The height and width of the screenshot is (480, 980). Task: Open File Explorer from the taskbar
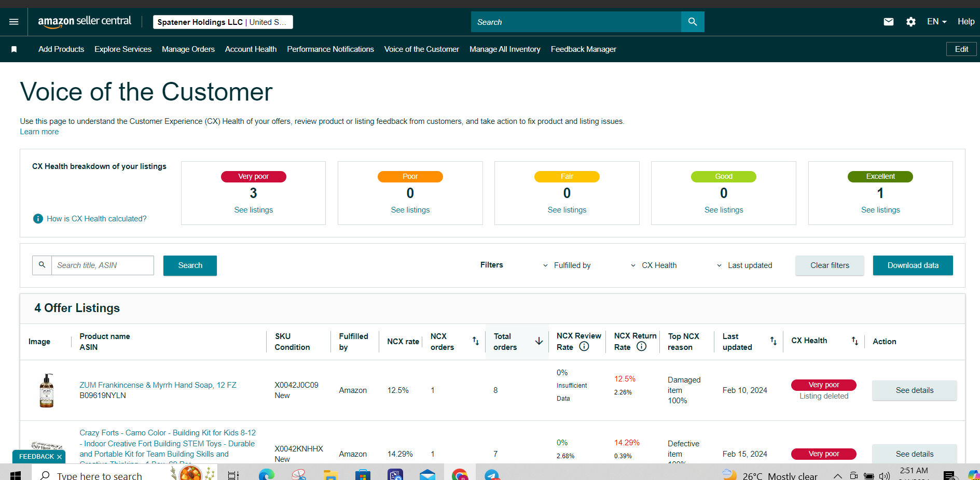click(330, 475)
